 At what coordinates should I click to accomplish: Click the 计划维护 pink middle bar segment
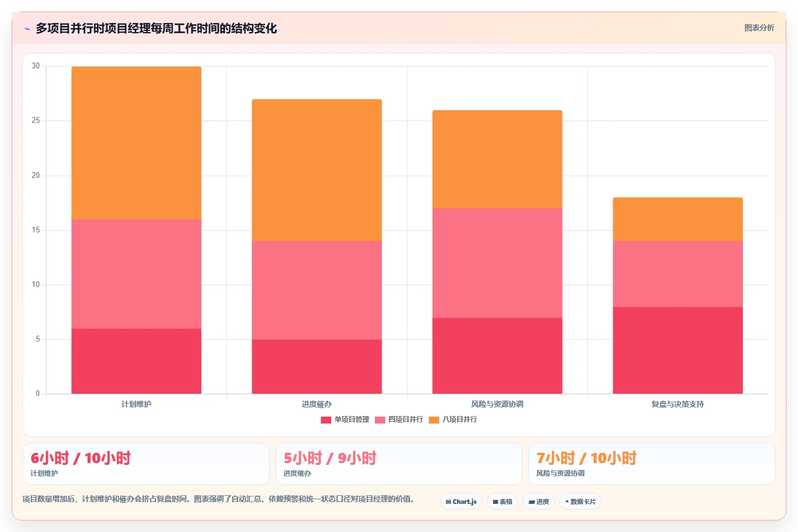[137, 274]
